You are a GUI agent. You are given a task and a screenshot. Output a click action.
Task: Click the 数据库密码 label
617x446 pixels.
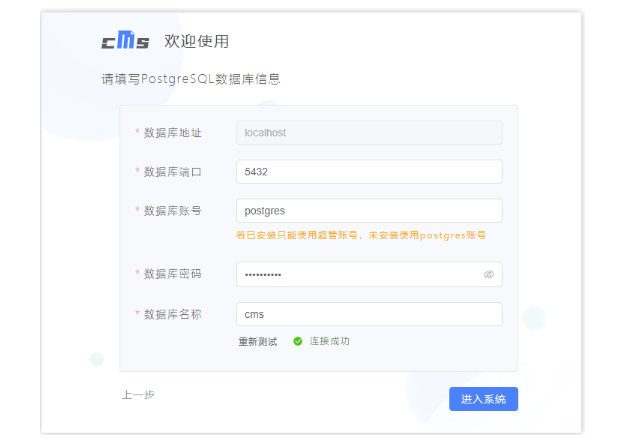[x=172, y=274]
